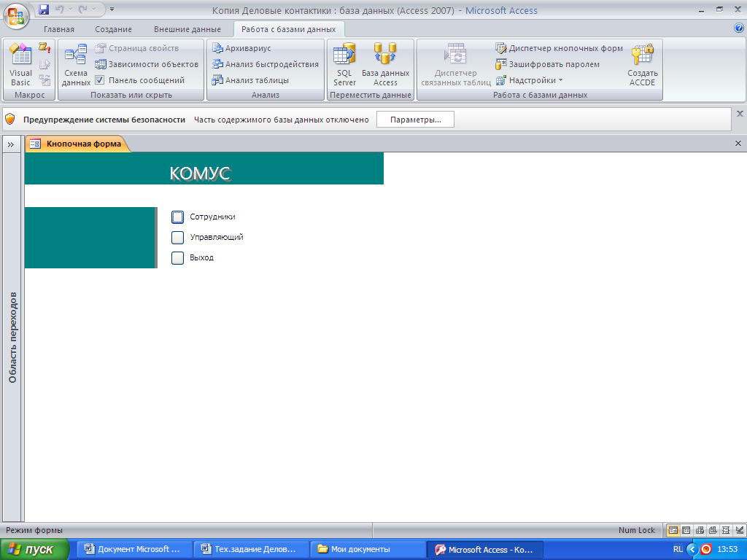Image resolution: width=747 pixels, height=560 pixels.
Task: Click the Область переходов vertical bar
Action: 12,337
